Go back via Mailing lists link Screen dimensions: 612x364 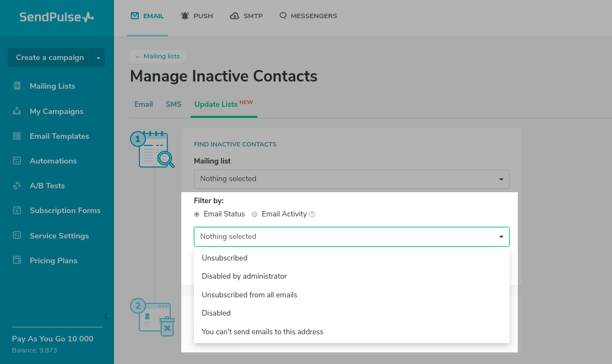(x=158, y=56)
